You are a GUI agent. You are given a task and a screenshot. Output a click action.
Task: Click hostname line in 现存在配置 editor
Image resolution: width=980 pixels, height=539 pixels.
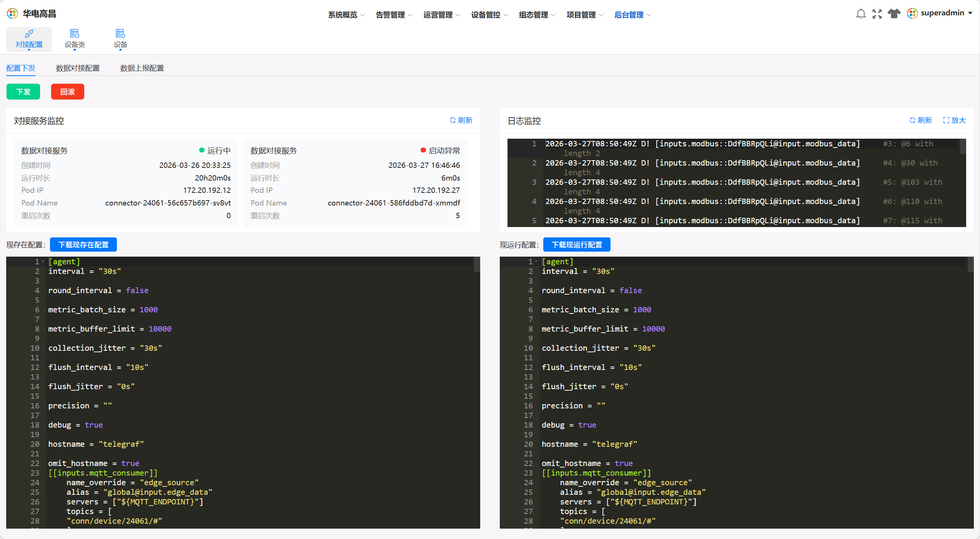(96, 444)
